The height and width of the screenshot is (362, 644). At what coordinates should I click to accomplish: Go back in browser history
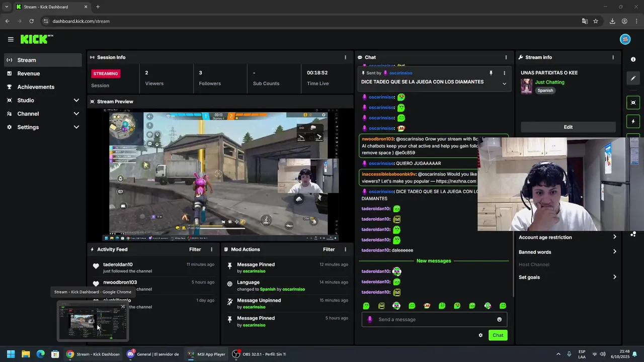pyautogui.click(x=7, y=21)
